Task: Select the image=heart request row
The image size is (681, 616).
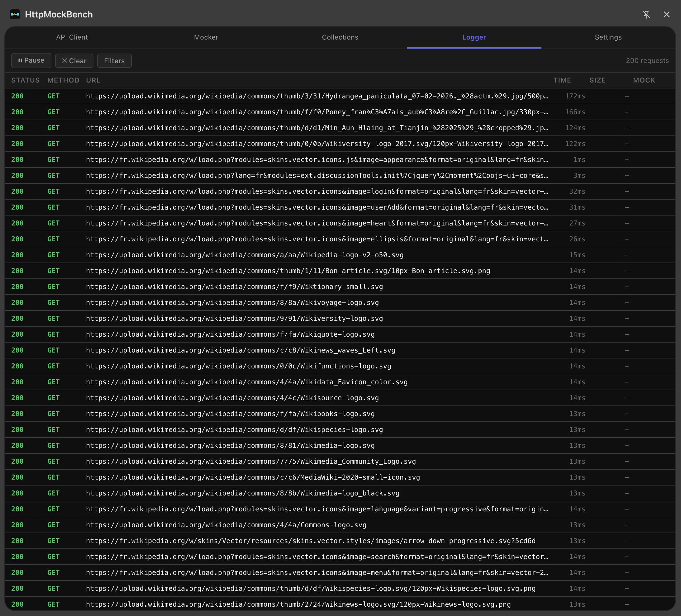Action: pos(340,223)
